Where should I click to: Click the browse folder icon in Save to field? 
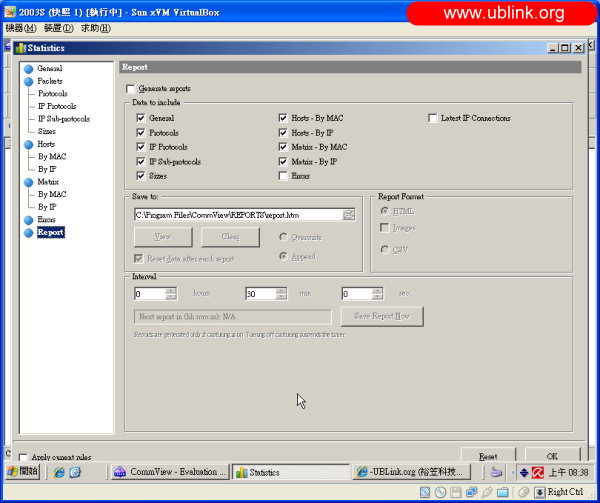click(348, 214)
